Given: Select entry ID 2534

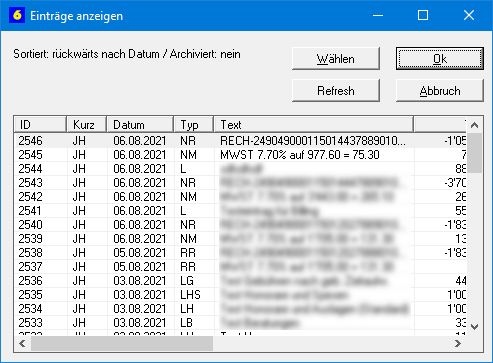Looking at the screenshot, I should [x=240, y=309].
